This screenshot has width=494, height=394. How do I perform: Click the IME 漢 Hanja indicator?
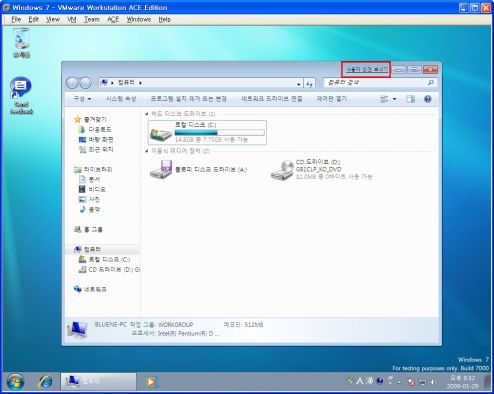click(x=369, y=381)
